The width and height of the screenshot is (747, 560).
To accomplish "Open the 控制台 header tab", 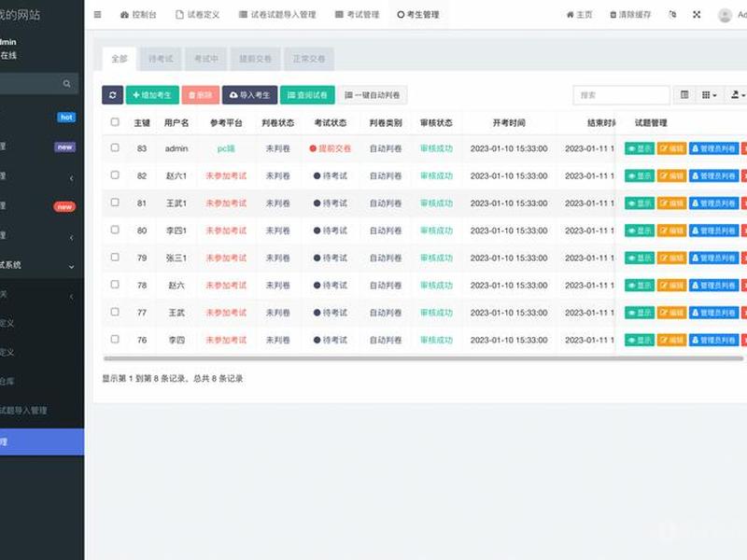I will (x=138, y=15).
